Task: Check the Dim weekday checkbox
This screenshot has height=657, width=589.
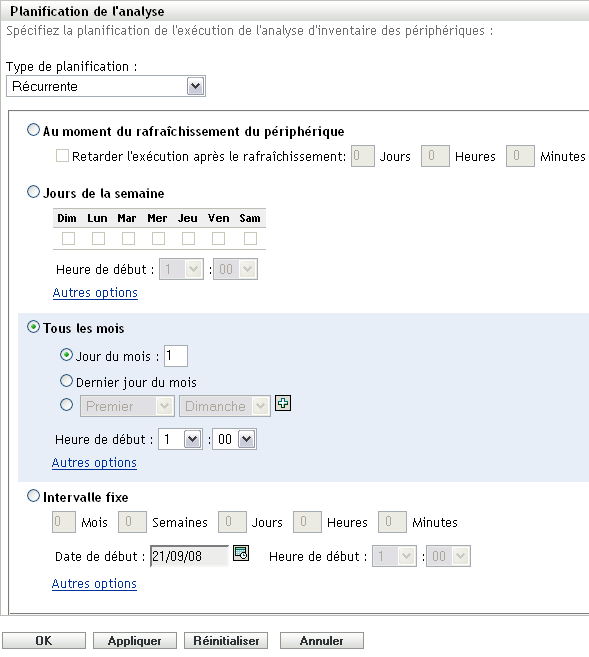Action: pos(68,239)
